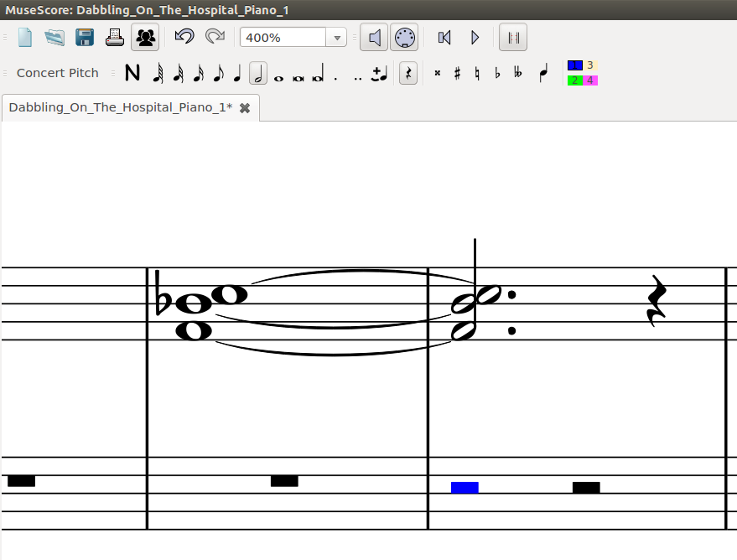
Task: Flip note stem direction
Action: (x=543, y=73)
